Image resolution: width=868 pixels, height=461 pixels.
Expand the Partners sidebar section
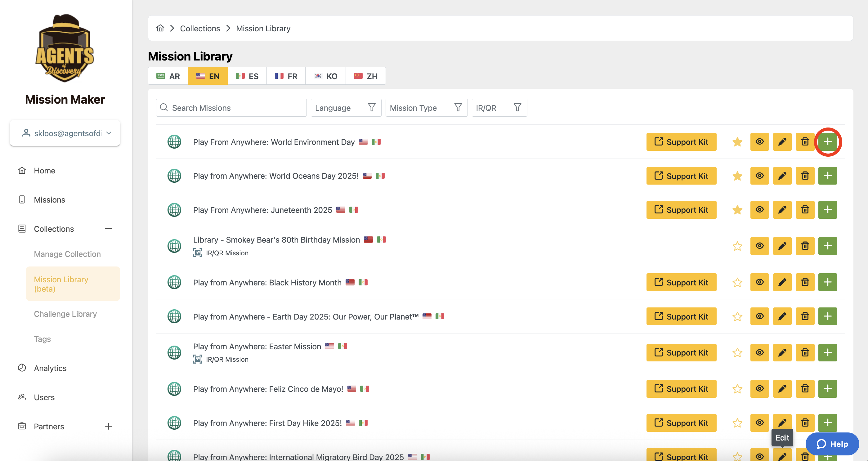point(108,426)
